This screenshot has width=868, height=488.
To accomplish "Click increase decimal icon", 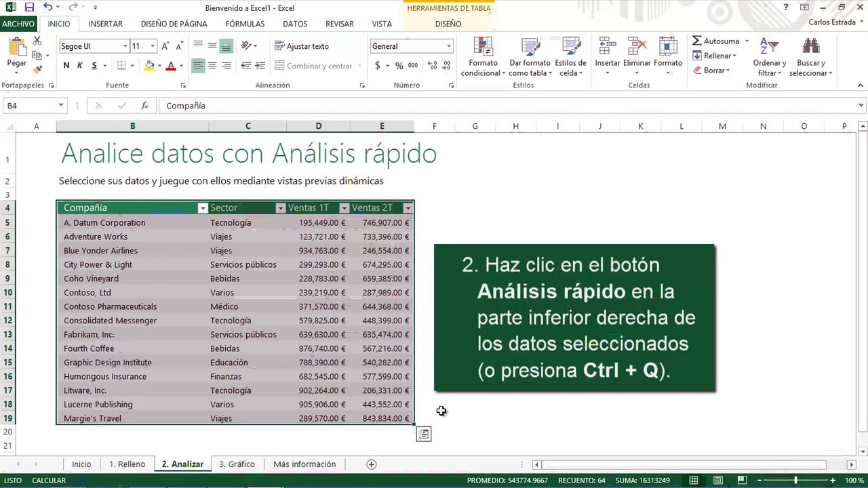I will click(x=431, y=66).
